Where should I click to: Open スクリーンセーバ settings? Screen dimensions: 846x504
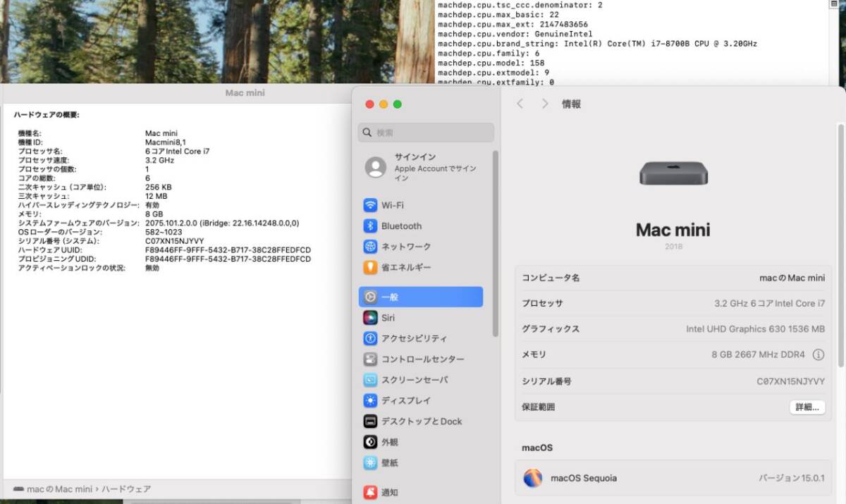(x=417, y=380)
